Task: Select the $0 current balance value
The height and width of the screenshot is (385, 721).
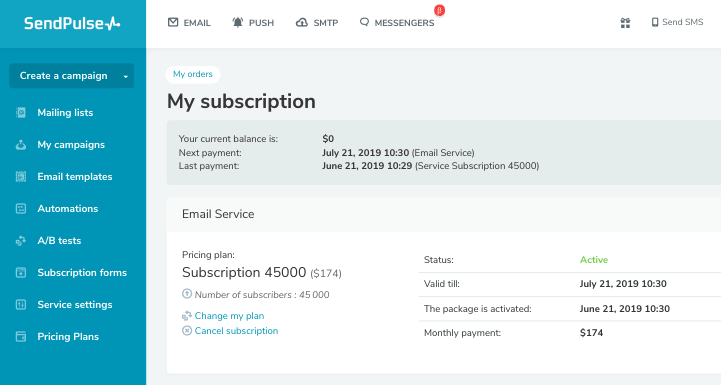Action: coord(328,138)
